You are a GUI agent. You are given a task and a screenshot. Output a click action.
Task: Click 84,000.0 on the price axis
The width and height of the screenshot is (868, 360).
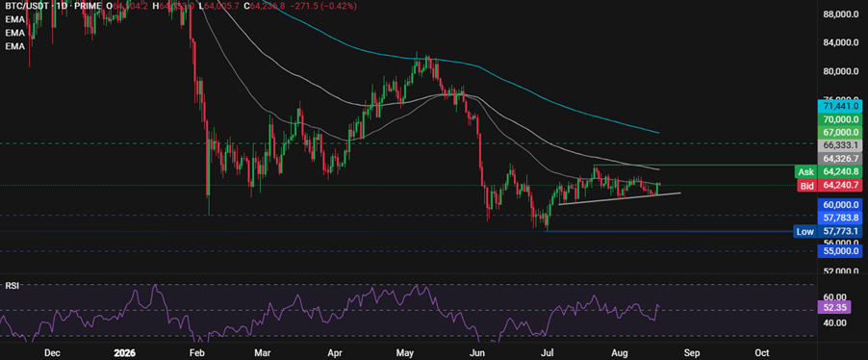point(840,43)
